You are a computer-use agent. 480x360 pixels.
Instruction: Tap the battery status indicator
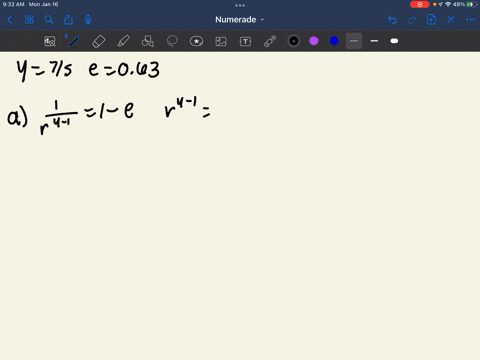471,4
